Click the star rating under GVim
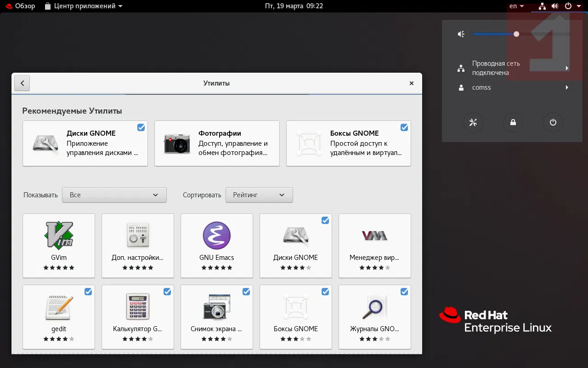This screenshot has height=368, width=588. [x=59, y=268]
